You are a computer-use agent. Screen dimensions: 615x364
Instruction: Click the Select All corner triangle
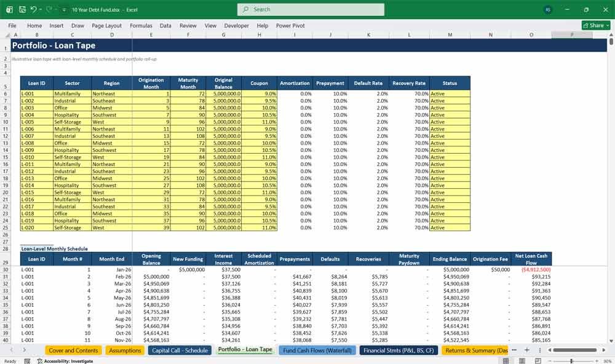[x=6, y=35]
